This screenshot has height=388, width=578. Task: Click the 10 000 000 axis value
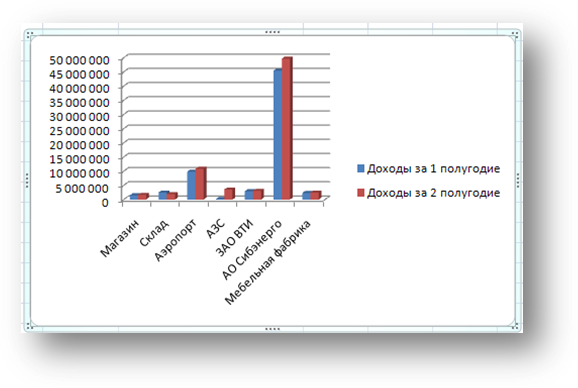tap(80, 173)
